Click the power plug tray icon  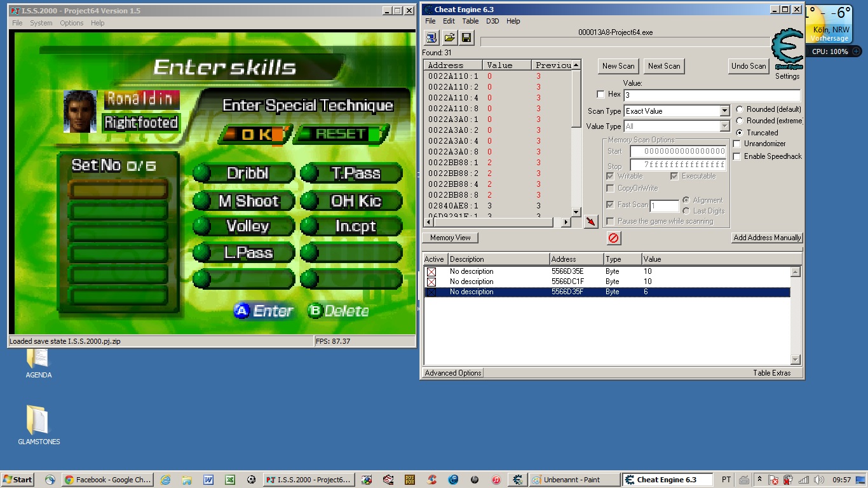(789, 480)
